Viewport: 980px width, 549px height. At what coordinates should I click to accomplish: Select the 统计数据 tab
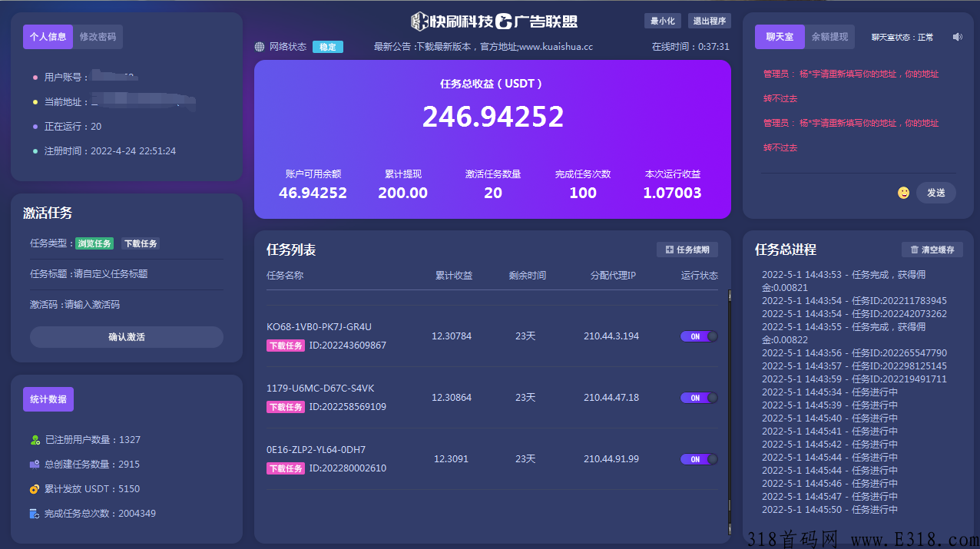tap(48, 399)
